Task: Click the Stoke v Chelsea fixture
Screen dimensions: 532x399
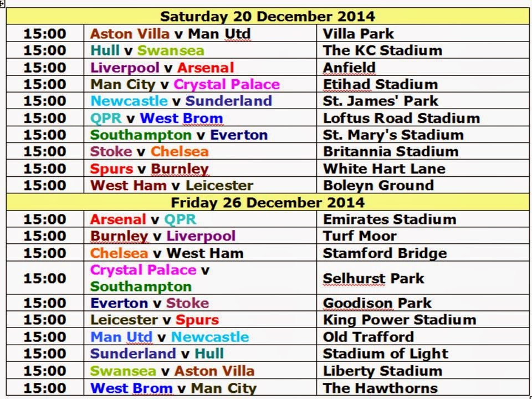Action: click(149, 151)
